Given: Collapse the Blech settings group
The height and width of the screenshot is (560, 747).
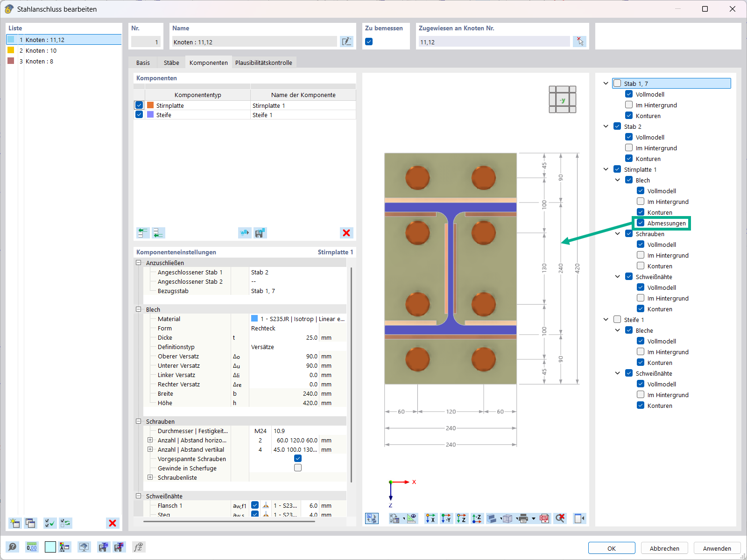Looking at the screenshot, I should click(x=139, y=309).
